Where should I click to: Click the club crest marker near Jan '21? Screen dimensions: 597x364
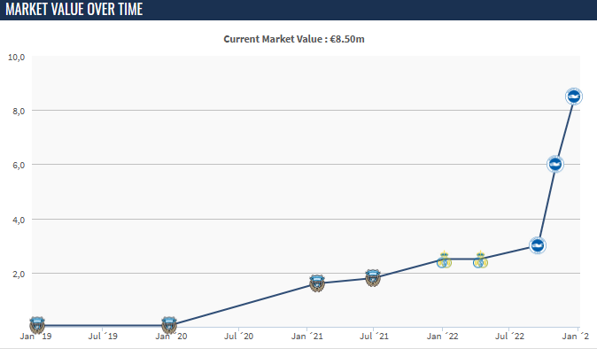[x=318, y=283]
